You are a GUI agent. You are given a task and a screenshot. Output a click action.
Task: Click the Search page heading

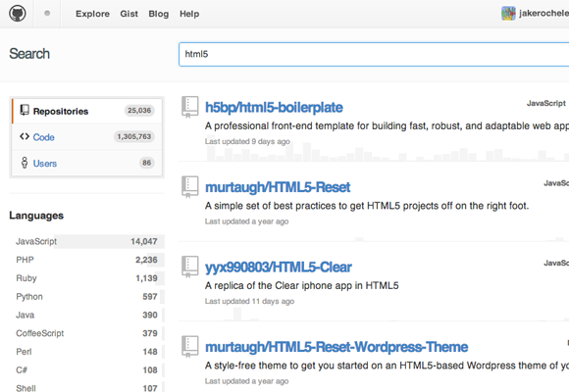[x=29, y=54]
